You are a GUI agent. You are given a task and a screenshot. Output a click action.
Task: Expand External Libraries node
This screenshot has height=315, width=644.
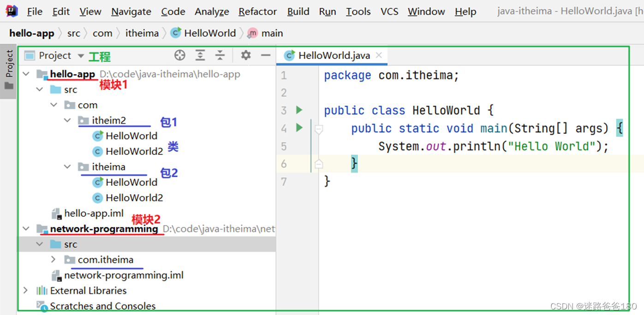pos(26,291)
